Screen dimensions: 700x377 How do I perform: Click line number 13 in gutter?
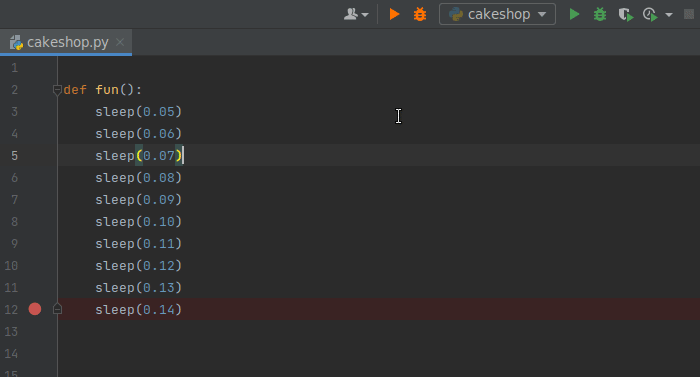tap(11, 332)
